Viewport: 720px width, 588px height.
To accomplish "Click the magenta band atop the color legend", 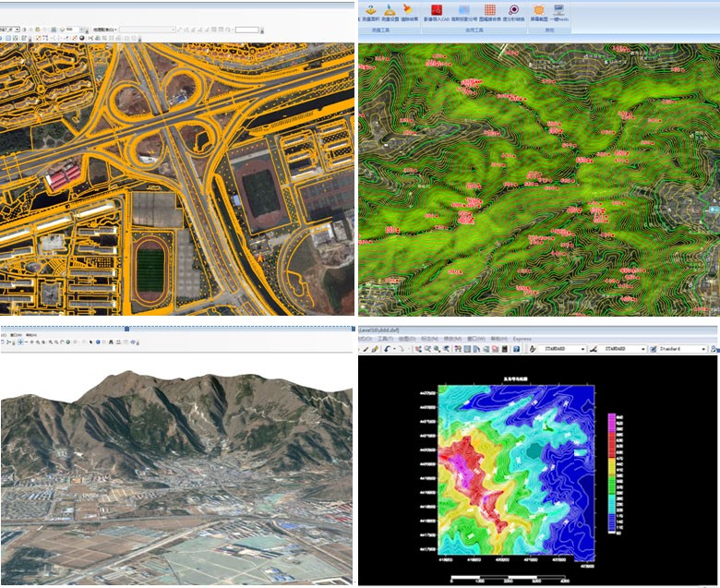I will tap(611, 419).
